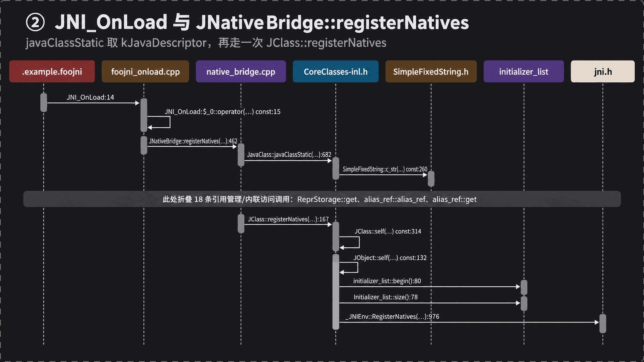The image size is (644, 362).
Task: Click the initializer_list::begin():80 label
Action: pyautogui.click(x=387, y=281)
